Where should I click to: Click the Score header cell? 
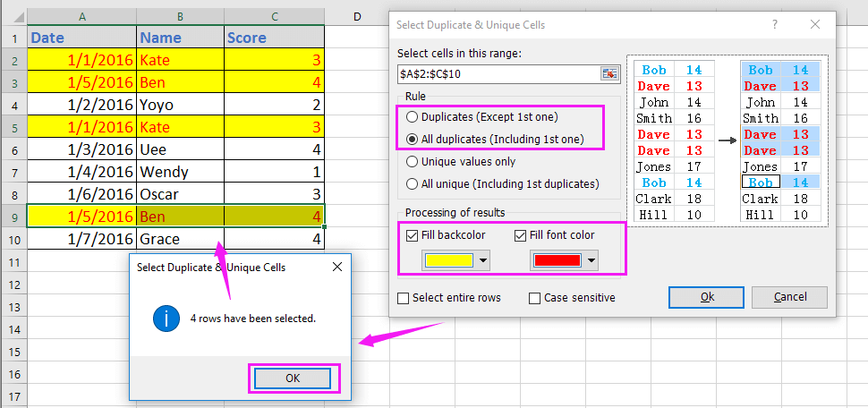[x=274, y=38]
